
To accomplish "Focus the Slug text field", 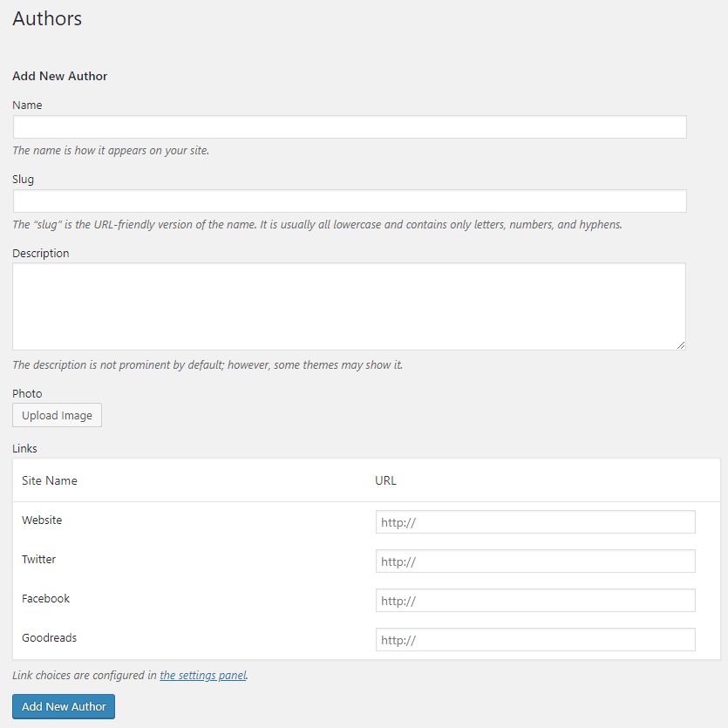I will point(350,201).
